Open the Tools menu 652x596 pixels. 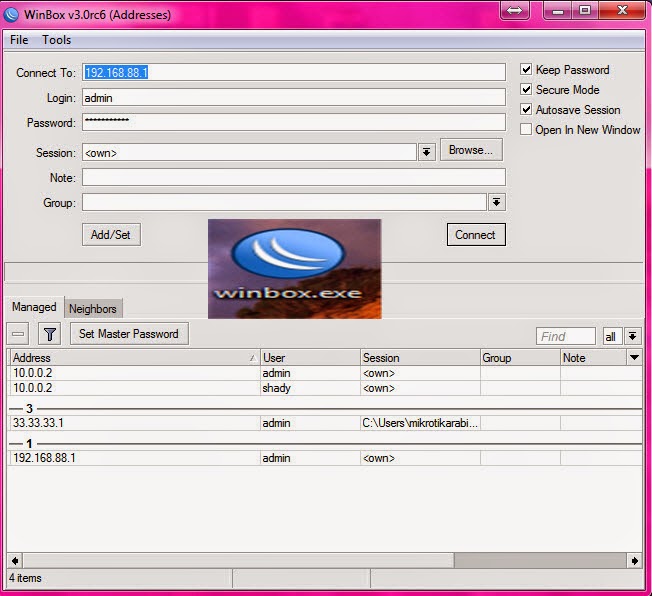point(57,40)
